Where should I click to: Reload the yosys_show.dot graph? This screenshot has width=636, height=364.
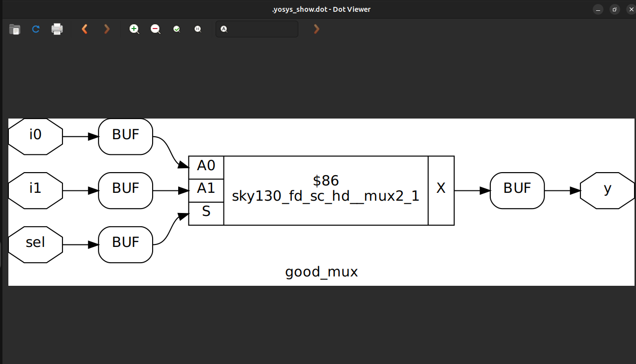(35, 29)
